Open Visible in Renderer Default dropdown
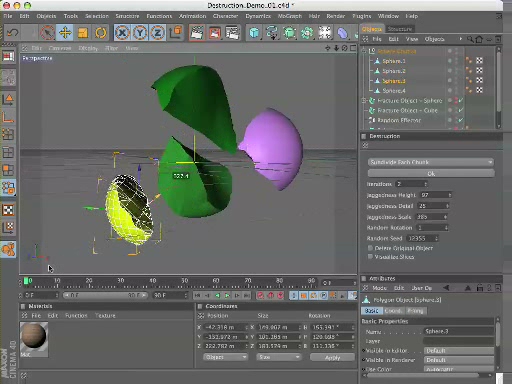This screenshot has width=512, height=384. point(459,360)
